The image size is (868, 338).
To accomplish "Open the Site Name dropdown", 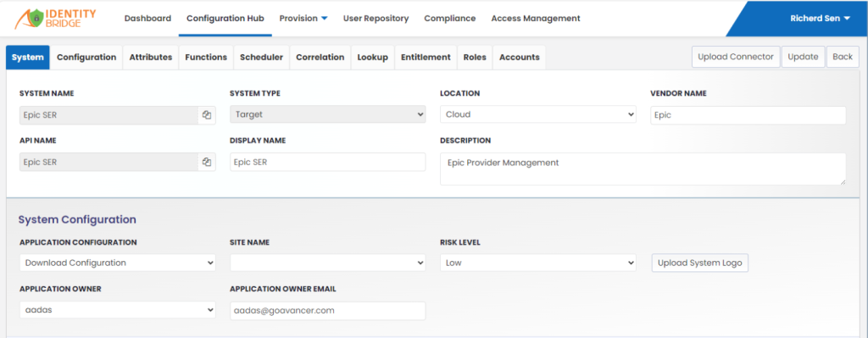I will (x=328, y=263).
